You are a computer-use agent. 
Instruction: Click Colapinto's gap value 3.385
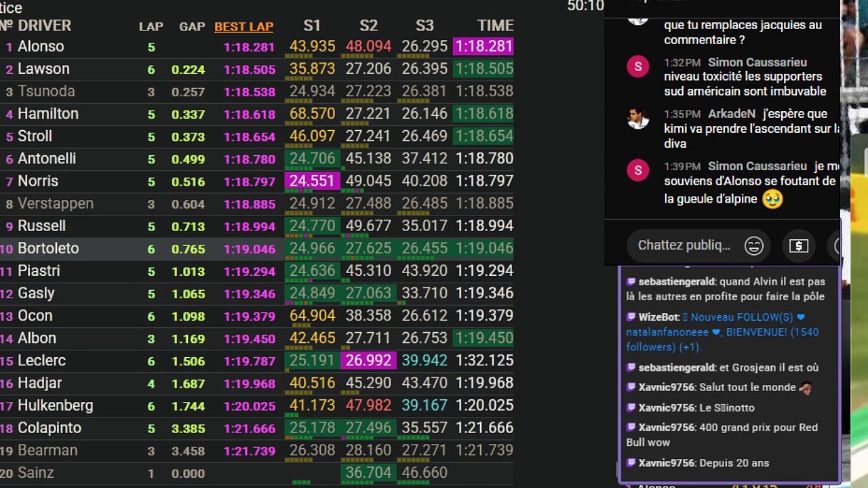[x=188, y=428]
